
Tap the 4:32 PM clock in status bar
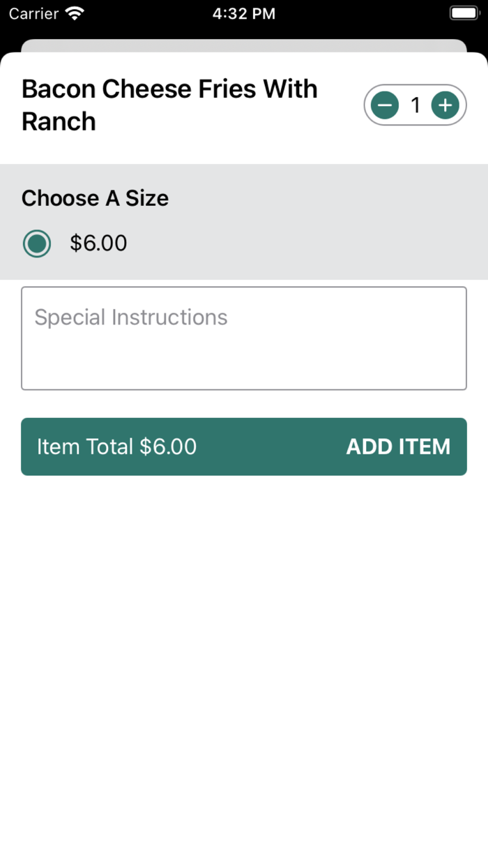click(x=244, y=13)
